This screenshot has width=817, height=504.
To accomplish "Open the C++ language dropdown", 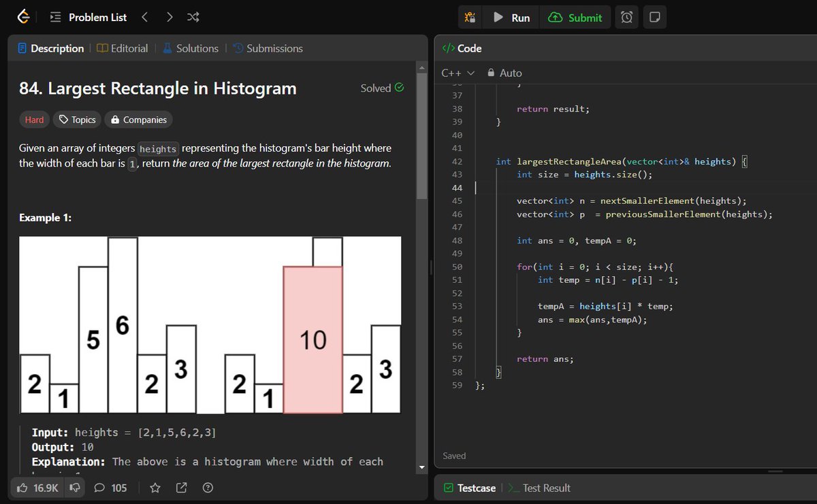I will (x=458, y=73).
